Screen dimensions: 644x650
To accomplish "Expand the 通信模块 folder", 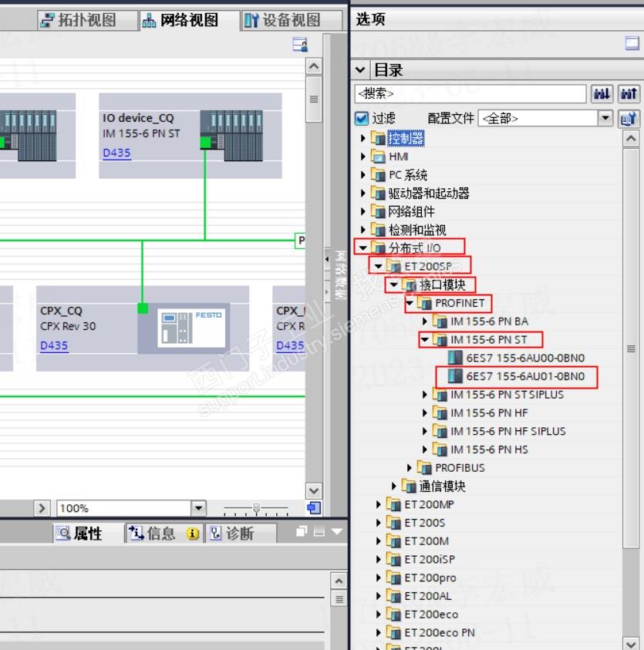I will point(394,486).
